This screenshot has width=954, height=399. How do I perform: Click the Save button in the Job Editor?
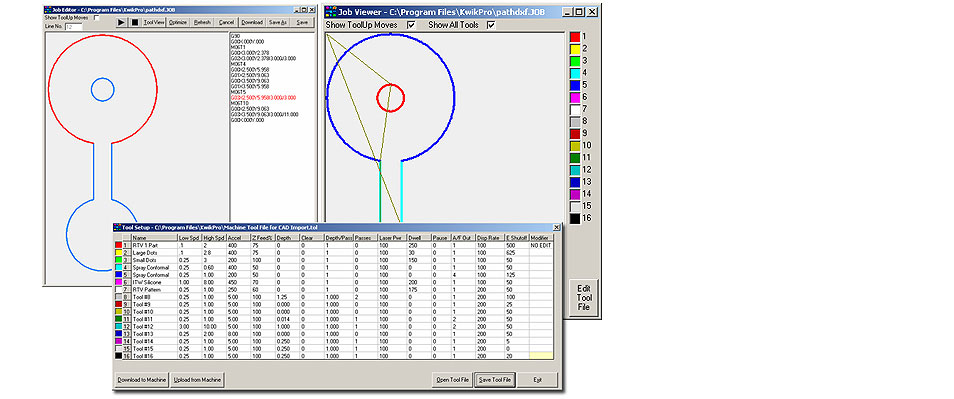(302, 22)
